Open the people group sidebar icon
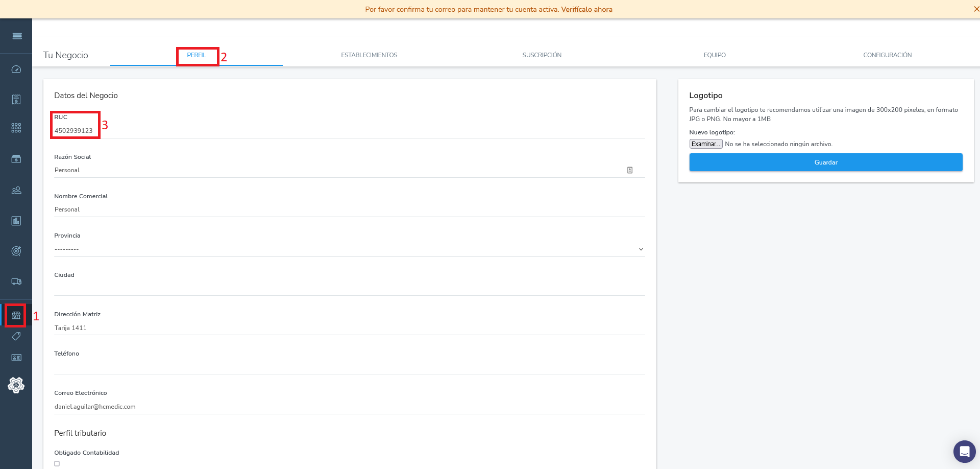This screenshot has height=469, width=980. (x=16, y=190)
